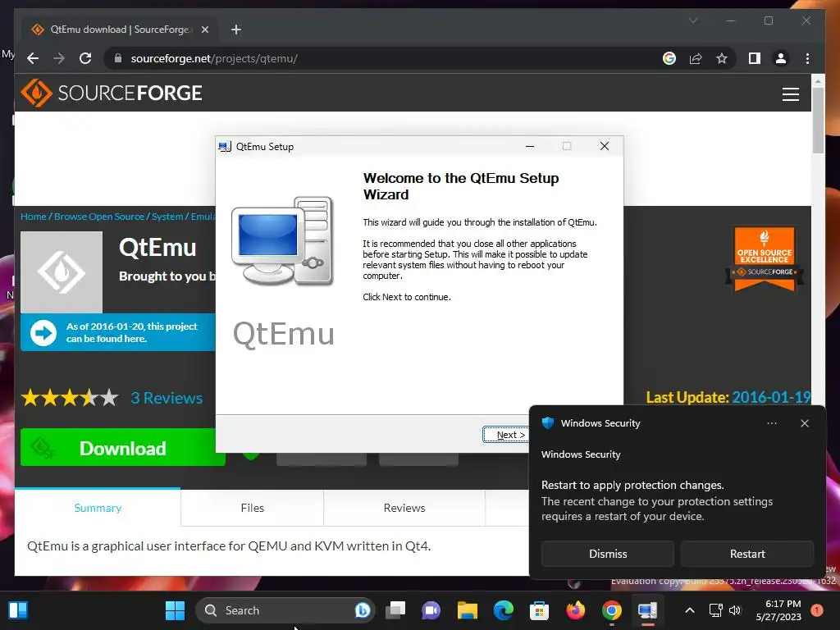Screen dimensions: 840x630
Task: Click the QtEmu project logo thumbnail
Action: tap(62, 272)
